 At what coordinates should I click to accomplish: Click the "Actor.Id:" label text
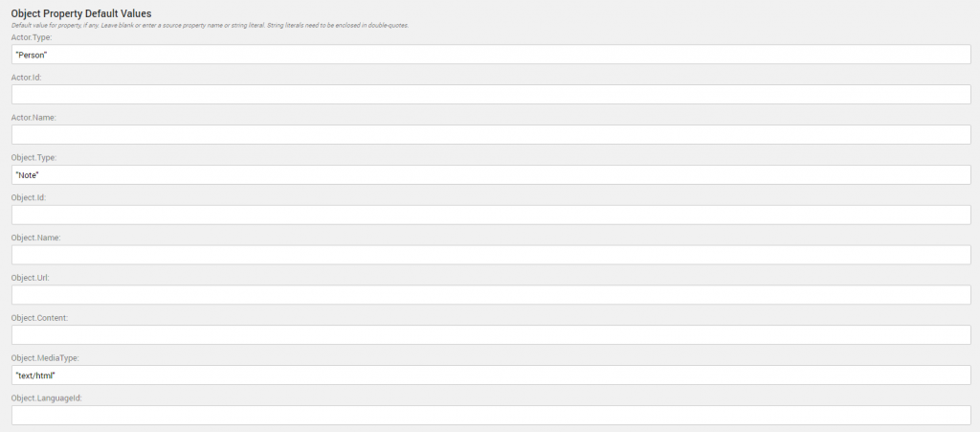coord(27,77)
